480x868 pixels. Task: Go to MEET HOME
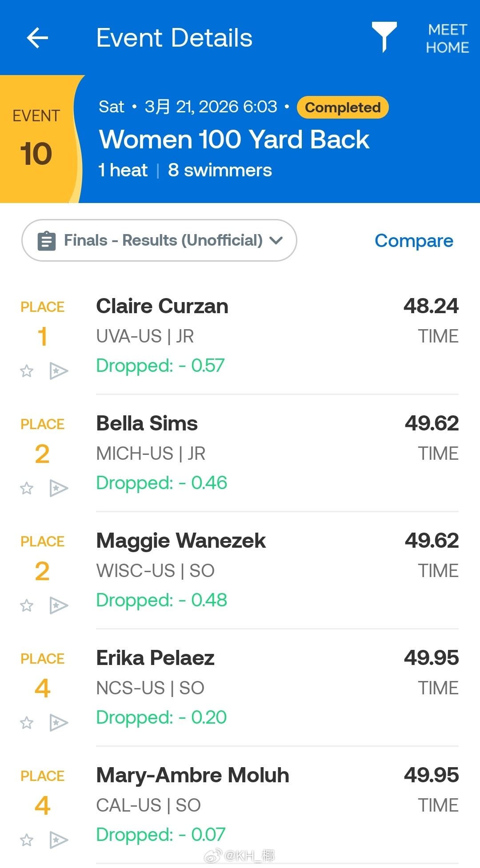click(x=448, y=38)
